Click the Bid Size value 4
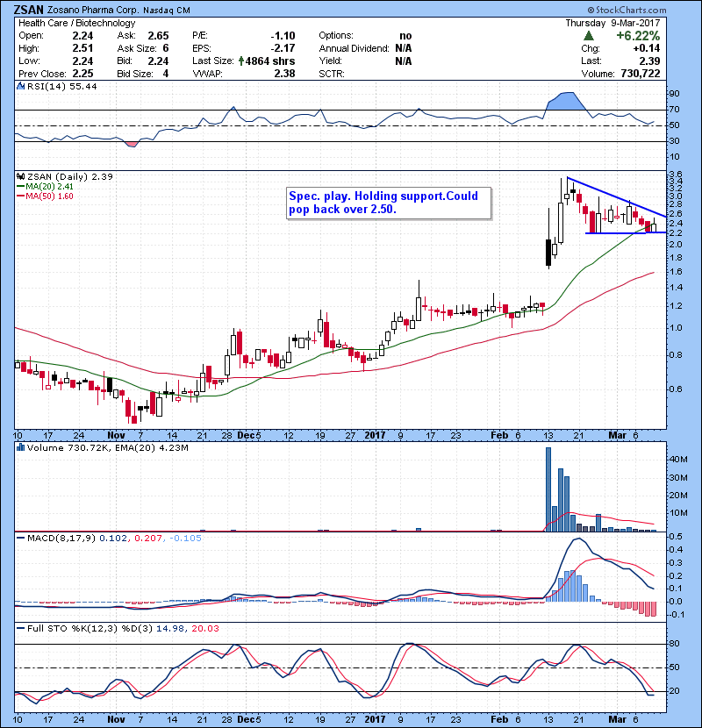This screenshot has width=702, height=728. coord(166,74)
